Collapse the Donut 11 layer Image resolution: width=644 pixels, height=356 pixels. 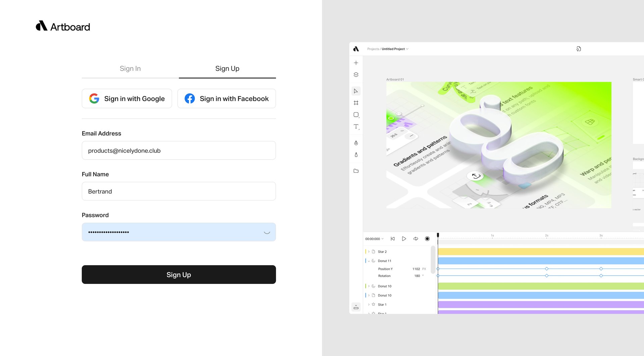click(369, 260)
